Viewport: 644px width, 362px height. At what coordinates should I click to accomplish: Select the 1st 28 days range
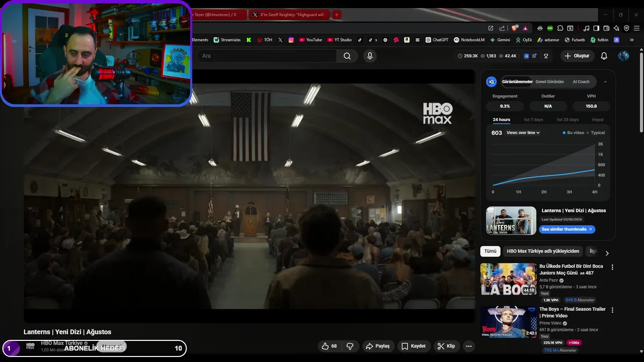tap(568, 120)
